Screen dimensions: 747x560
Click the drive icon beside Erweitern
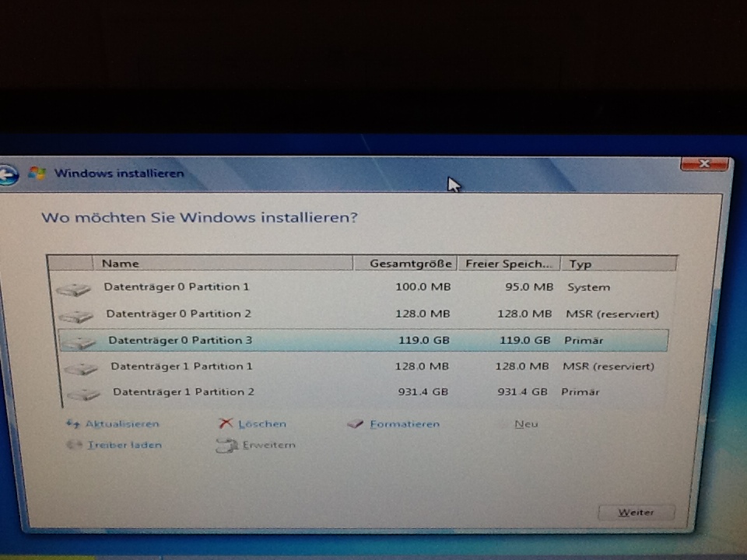(x=226, y=445)
